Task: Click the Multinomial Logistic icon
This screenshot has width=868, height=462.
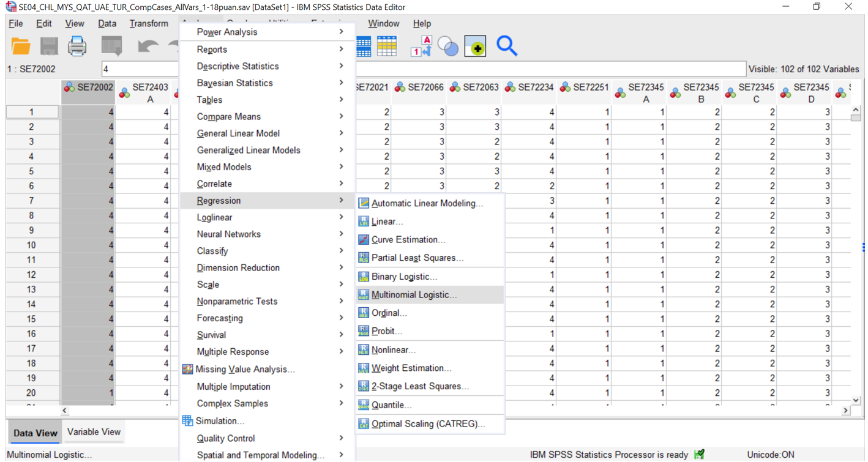Action: pyautogui.click(x=364, y=295)
